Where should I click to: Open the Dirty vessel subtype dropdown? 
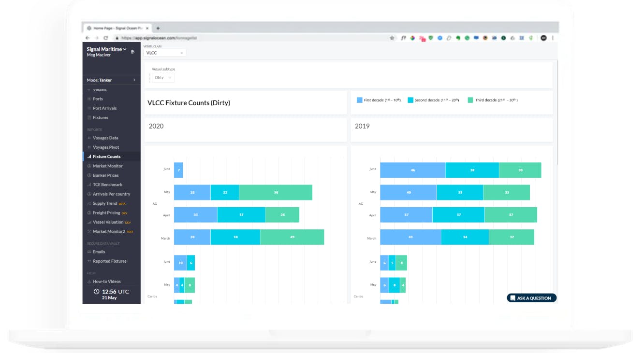coord(163,77)
